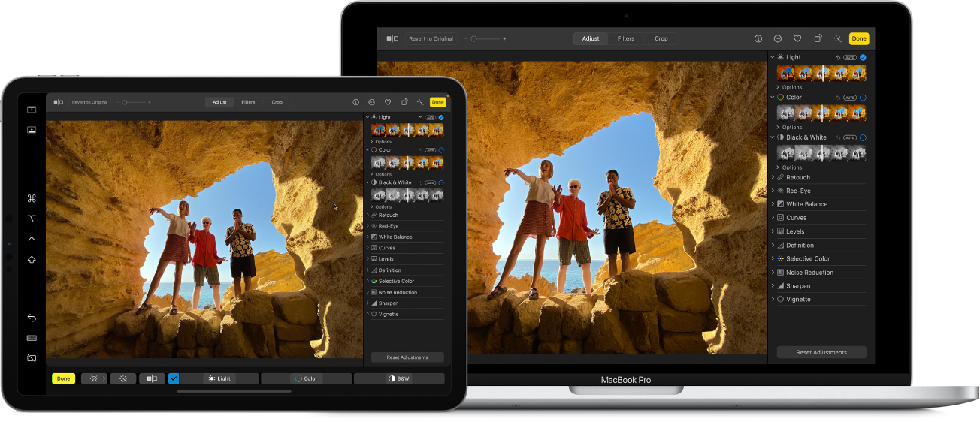Tap the magic wand icon on the iPad toolbar
Screen dimensions: 980x422
pos(420,102)
